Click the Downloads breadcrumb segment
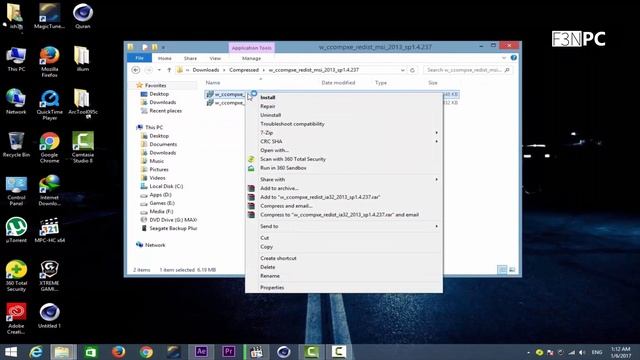Image resolution: width=640 pixels, height=360 pixels. pyautogui.click(x=206, y=70)
